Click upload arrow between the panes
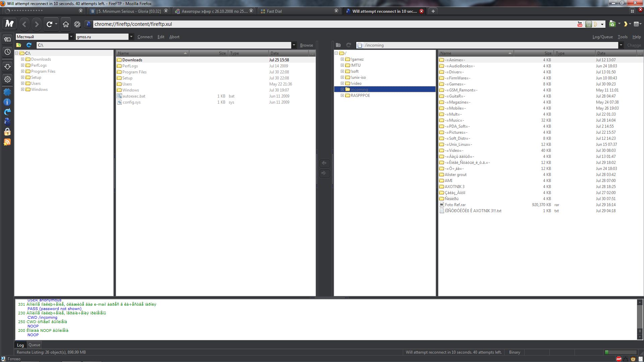The height and width of the screenshot is (362, 644). (x=324, y=173)
